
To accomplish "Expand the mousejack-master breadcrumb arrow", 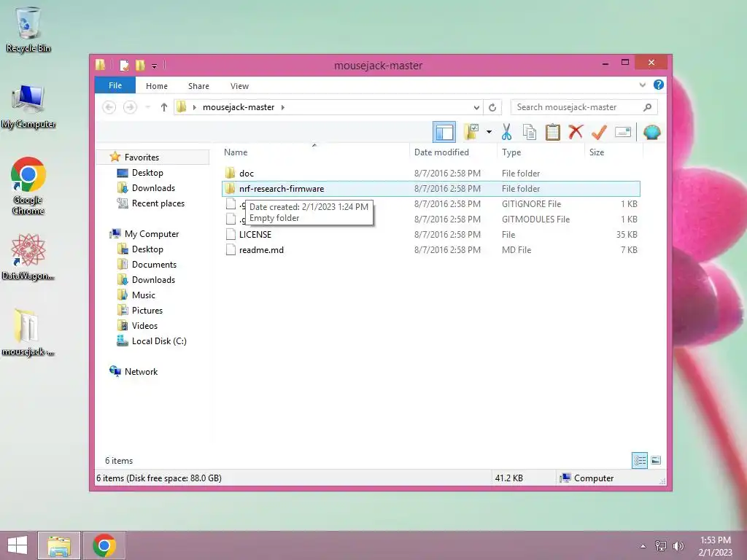I will click(283, 107).
